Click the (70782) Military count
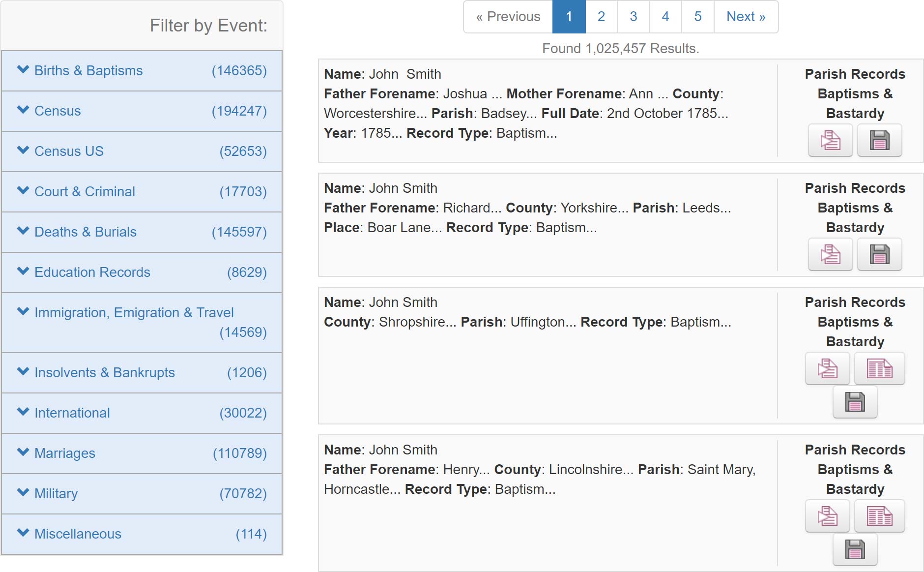This screenshot has width=924, height=572. 243,494
